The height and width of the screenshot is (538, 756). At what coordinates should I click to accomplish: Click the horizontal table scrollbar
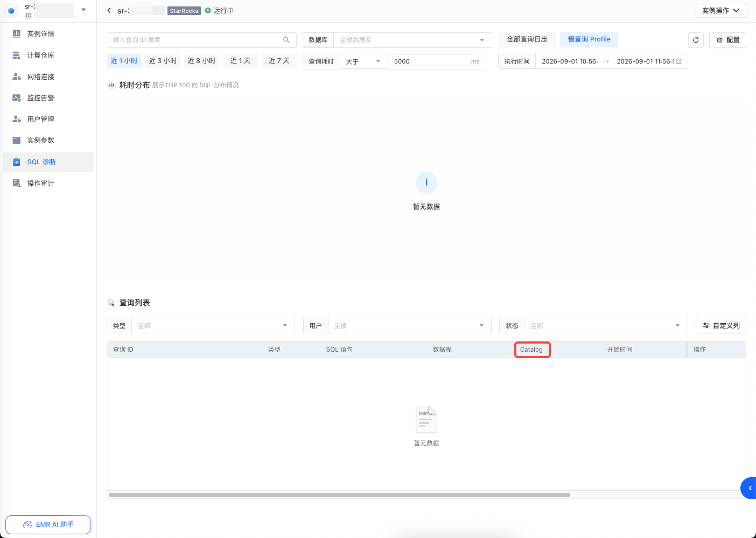tap(339, 495)
